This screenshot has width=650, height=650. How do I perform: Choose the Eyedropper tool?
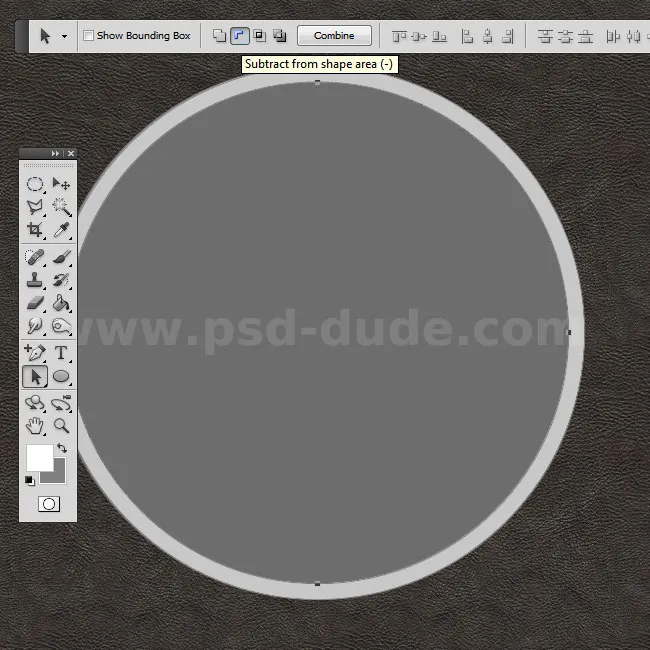click(x=61, y=230)
